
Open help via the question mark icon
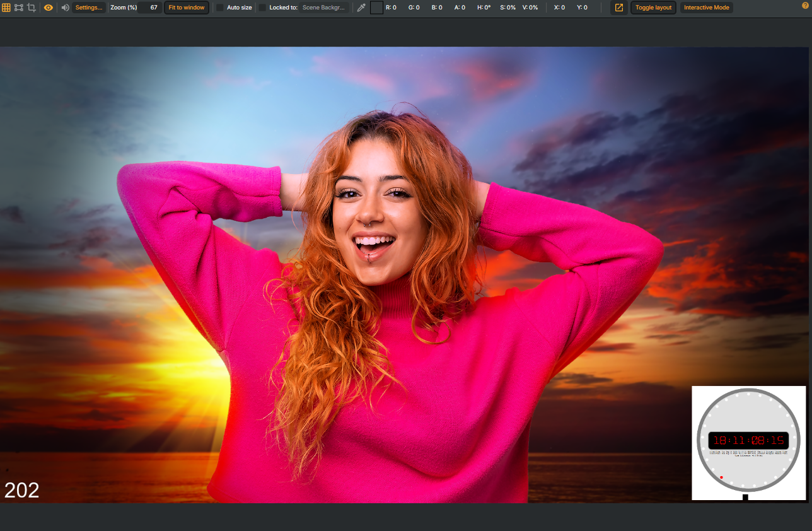click(804, 6)
